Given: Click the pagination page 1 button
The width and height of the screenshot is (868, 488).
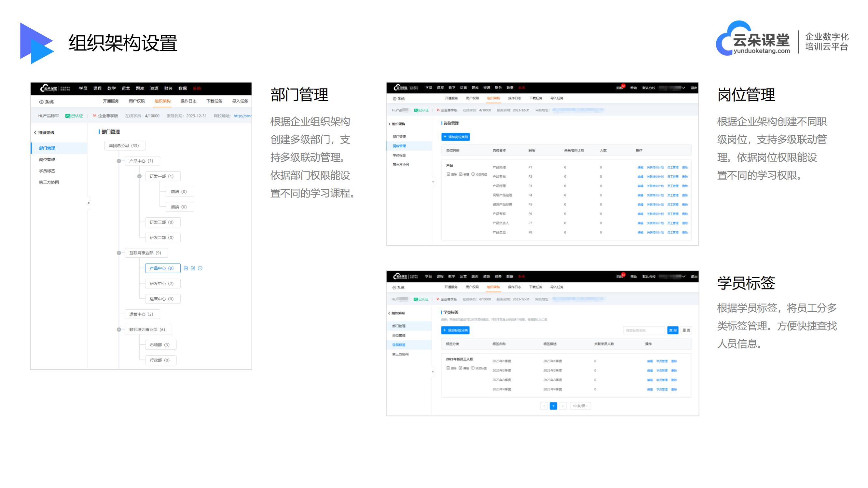Looking at the screenshot, I should pyautogui.click(x=553, y=406).
